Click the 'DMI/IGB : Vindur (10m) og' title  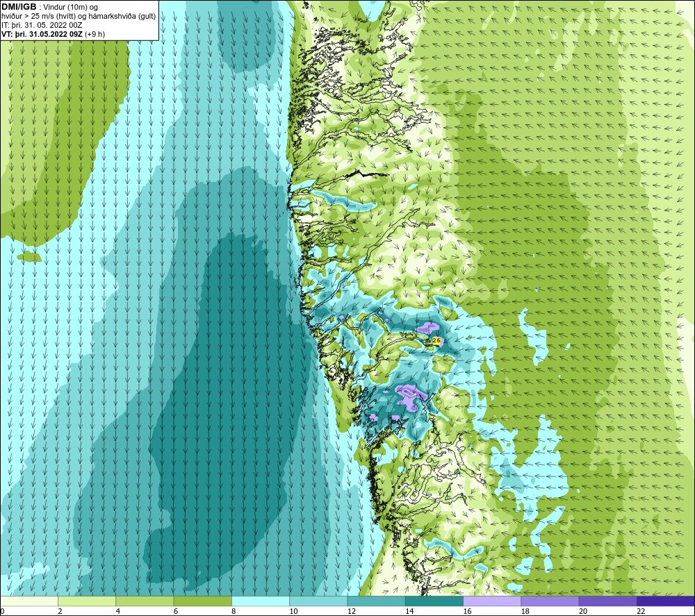click(49, 7)
